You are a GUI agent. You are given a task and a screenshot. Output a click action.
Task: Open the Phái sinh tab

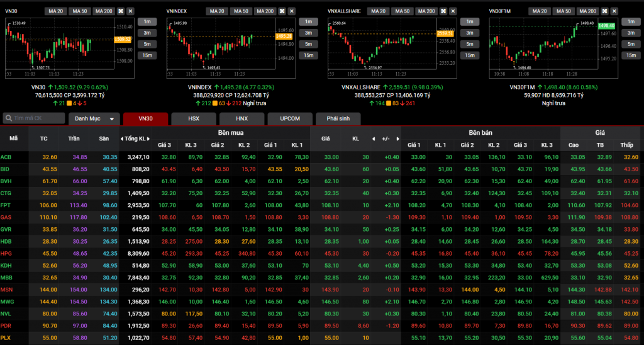point(338,119)
